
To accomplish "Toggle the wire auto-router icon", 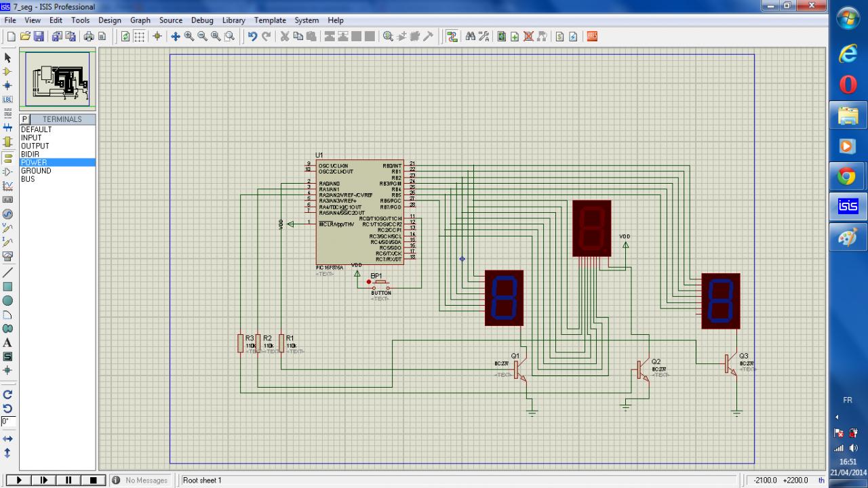I will (452, 37).
